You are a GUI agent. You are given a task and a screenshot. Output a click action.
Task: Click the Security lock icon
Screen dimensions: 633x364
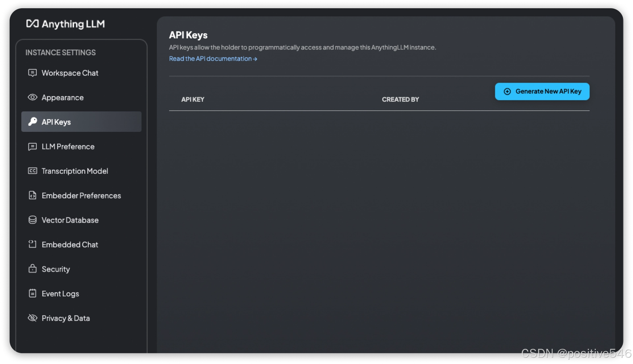click(x=32, y=269)
